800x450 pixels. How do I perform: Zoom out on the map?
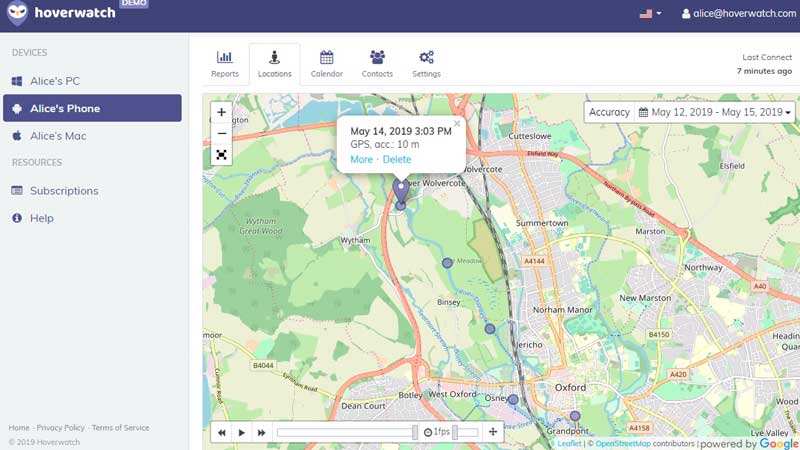pyautogui.click(x=221, y=134)
